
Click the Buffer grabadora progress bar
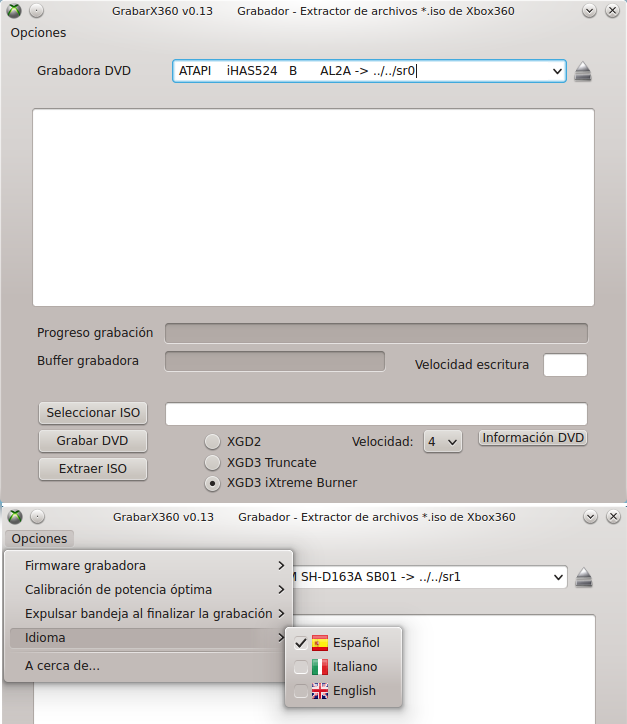click(275, 361)
